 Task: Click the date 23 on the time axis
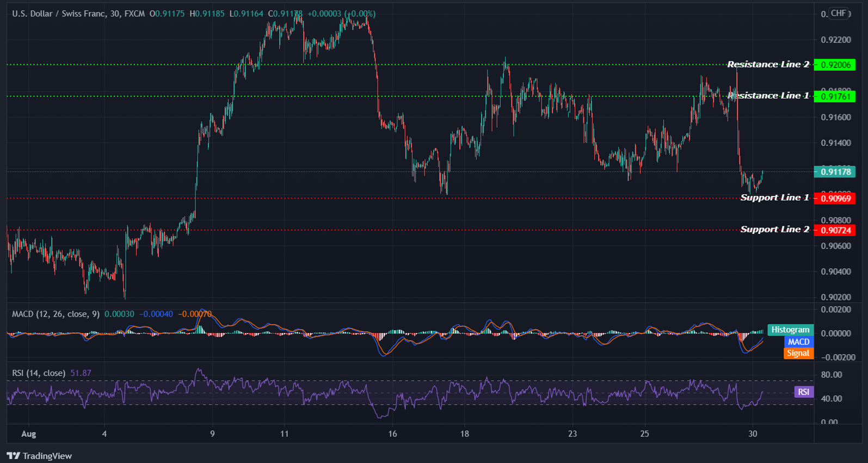coord(572,434)
